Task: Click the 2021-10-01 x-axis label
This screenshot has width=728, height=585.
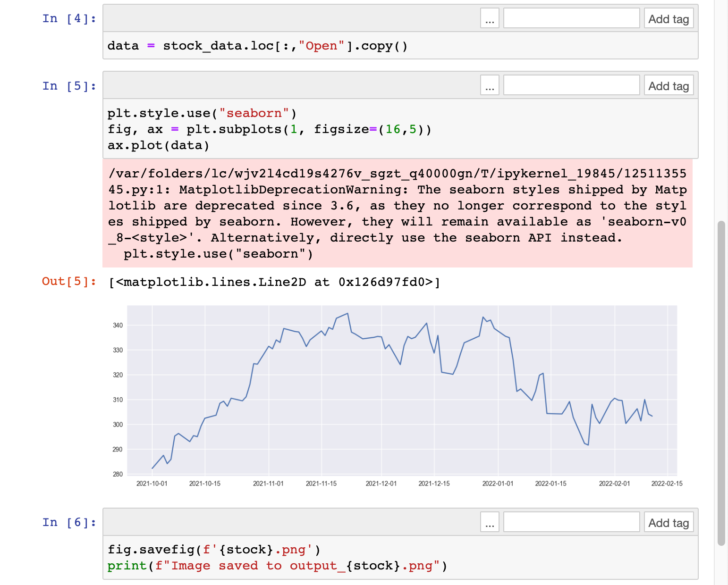Action: [152, 484]
